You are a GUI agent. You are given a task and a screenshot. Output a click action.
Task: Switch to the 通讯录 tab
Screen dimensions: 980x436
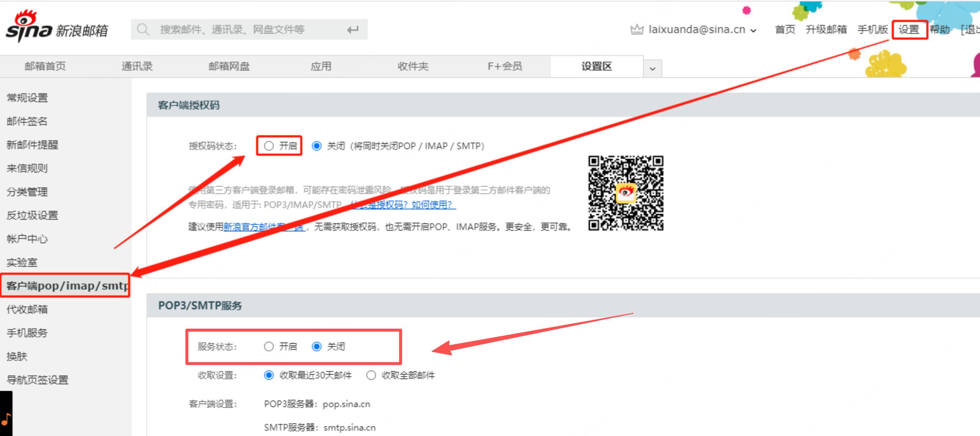point(137,66)
